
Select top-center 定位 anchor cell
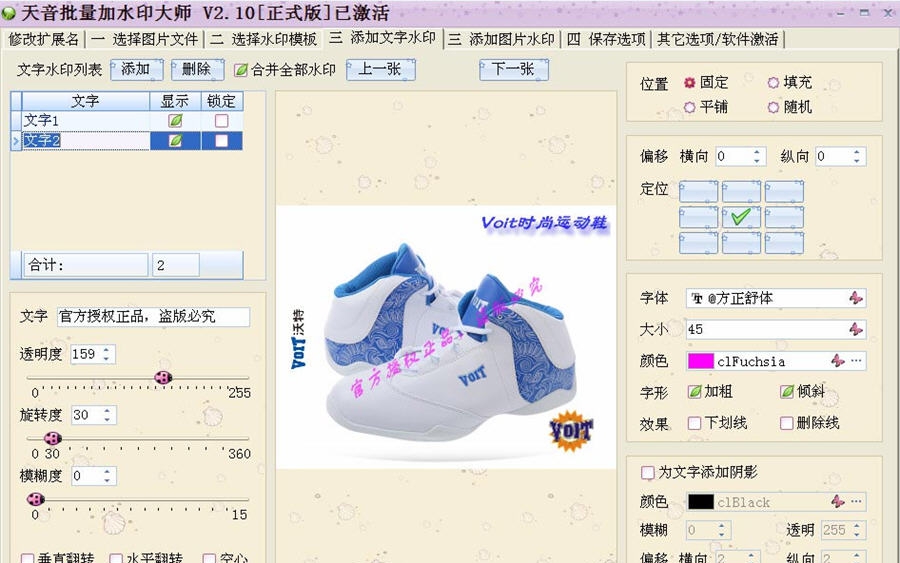point(741,191)
